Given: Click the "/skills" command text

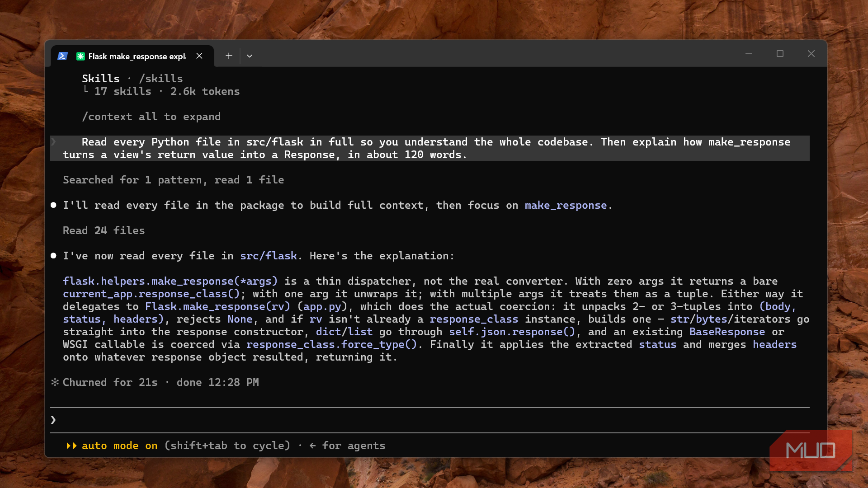Looking at the screenshot, I should [x=161, y=79].
